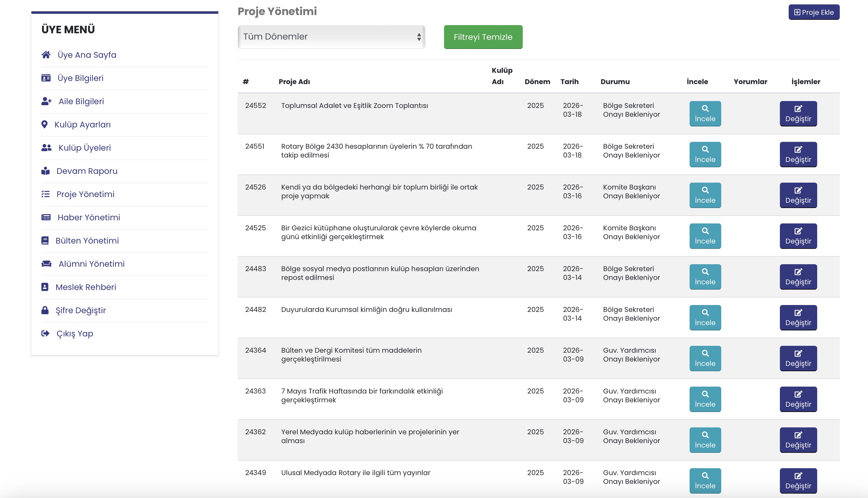
Task: Click the Proje Ekle button
Action: 814,12
